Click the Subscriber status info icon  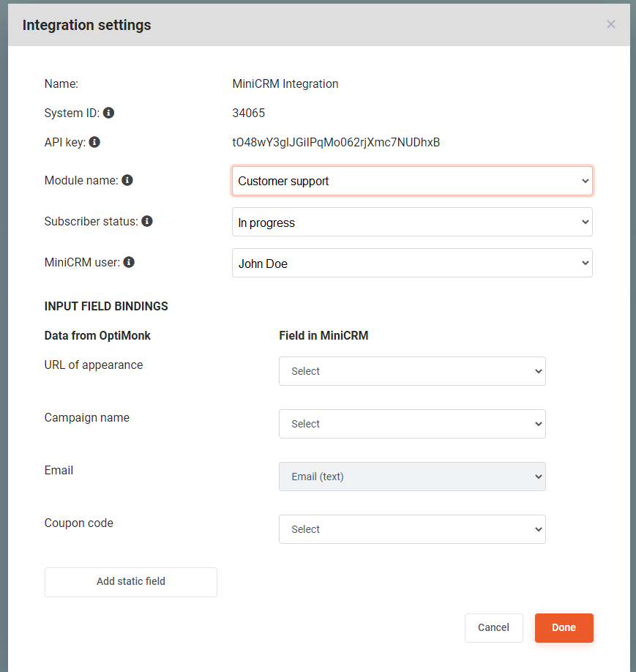[x=147, y=221]
